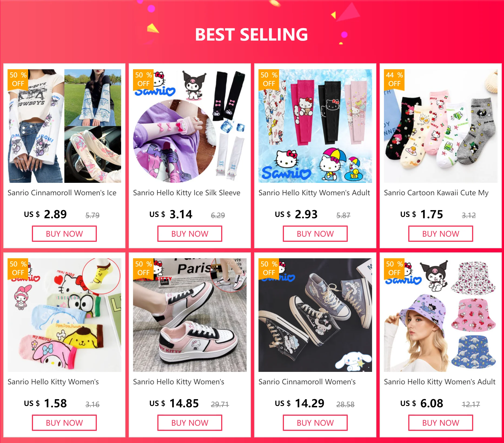The width and height of the screenshot is (504, 443).
Task: Open the colorful ankle socks product image
Action: click(x=64, y=315)
